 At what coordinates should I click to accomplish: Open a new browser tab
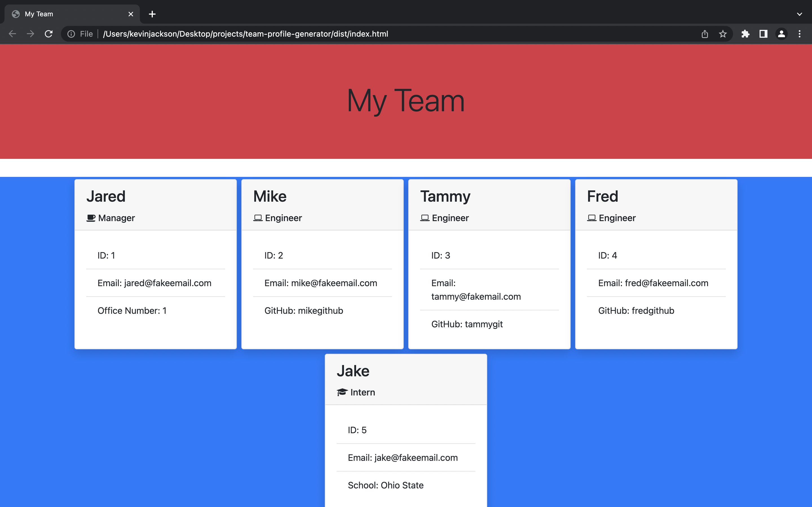[x=152, y=14]
